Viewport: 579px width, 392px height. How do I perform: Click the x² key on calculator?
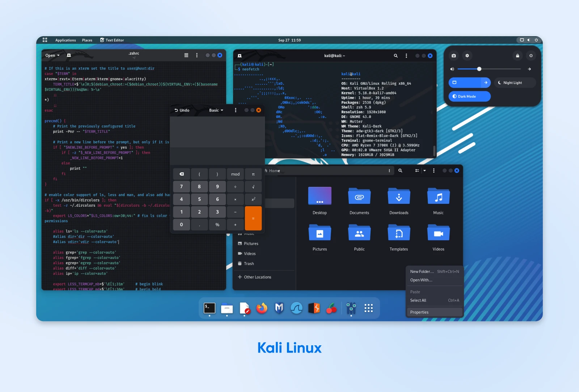click(253, 199)
